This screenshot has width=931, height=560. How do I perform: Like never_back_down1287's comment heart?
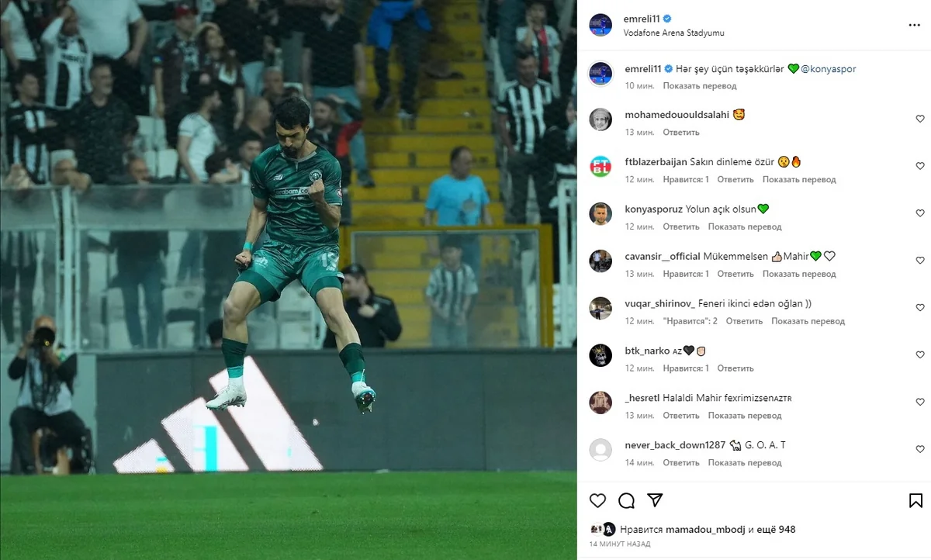click(x=920, y=449)
